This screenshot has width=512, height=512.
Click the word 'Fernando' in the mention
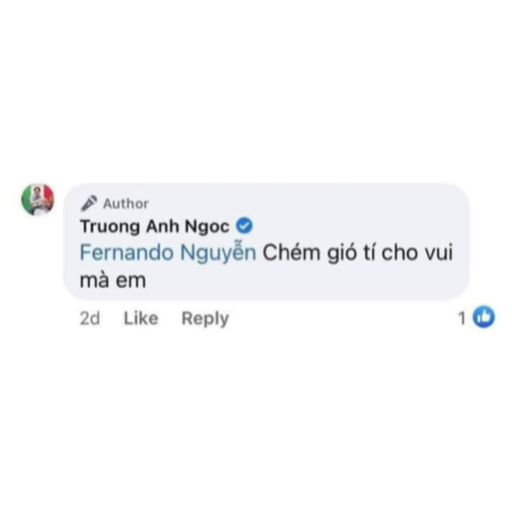tap(127, 252)
